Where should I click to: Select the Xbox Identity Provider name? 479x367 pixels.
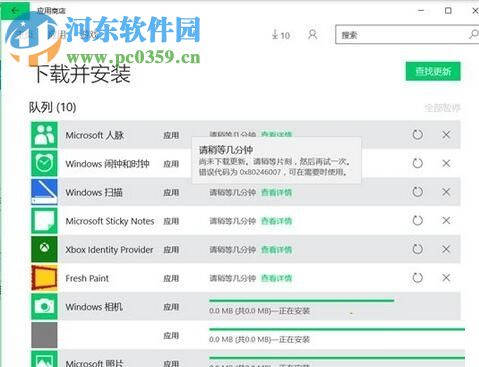(x=109, y=250)
